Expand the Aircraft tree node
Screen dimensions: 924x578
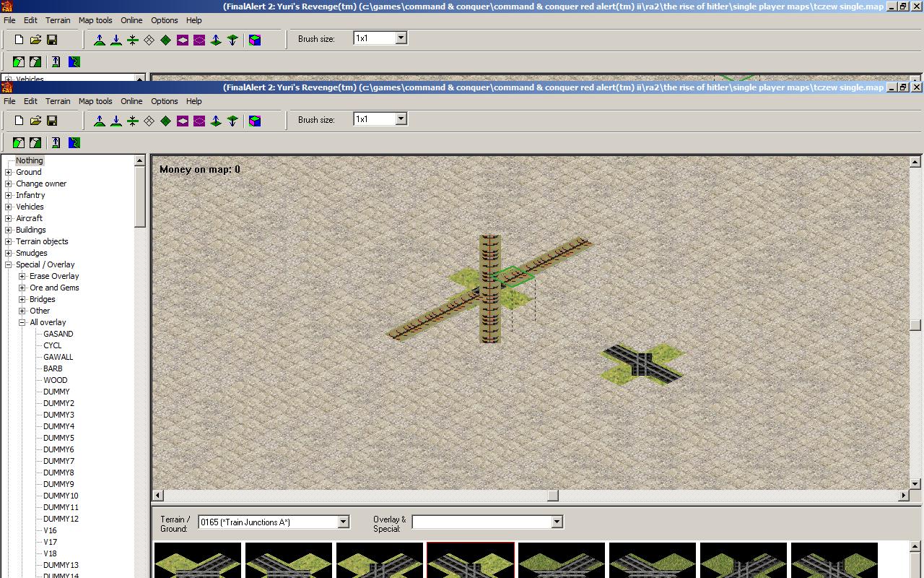[x=9, y=218]
